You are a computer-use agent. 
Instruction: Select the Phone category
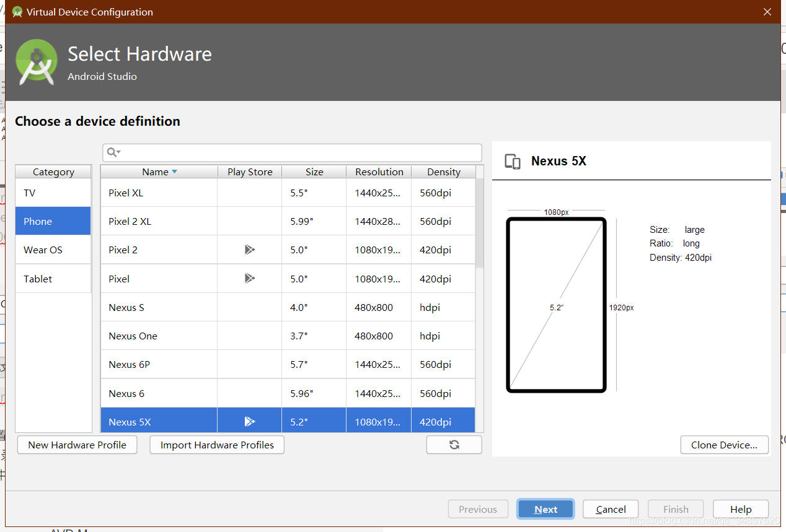coord(53,221)
